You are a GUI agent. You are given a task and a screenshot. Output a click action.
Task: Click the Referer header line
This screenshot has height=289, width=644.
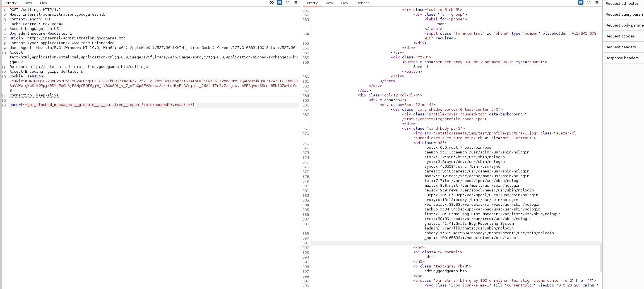(x=78, y=67)
